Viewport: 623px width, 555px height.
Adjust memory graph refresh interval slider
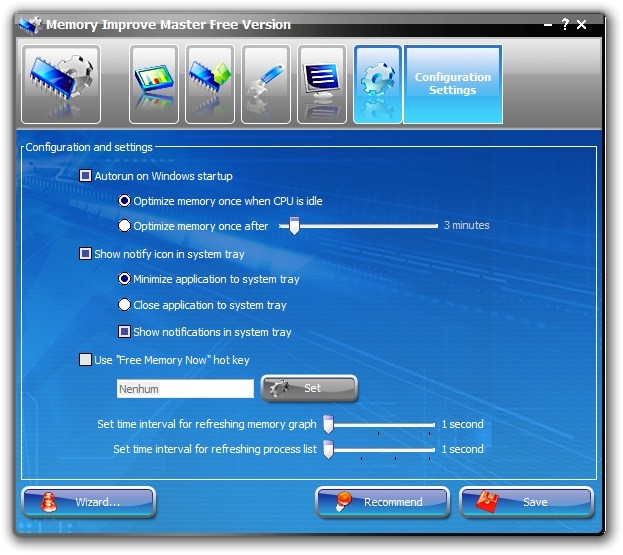point(329,424)
